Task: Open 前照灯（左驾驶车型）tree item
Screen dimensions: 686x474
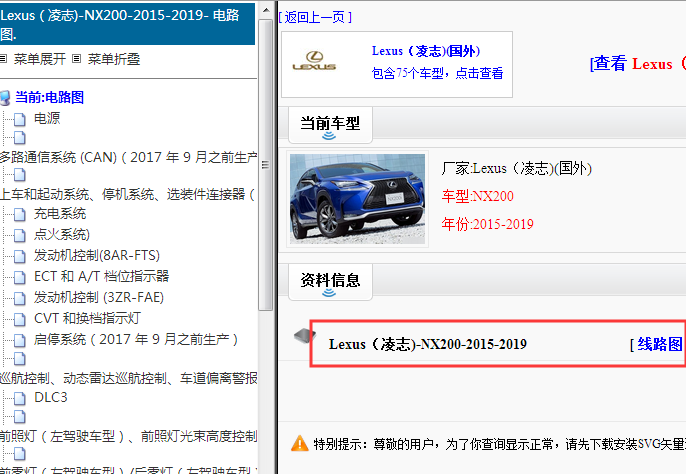Action: point(129,436)
